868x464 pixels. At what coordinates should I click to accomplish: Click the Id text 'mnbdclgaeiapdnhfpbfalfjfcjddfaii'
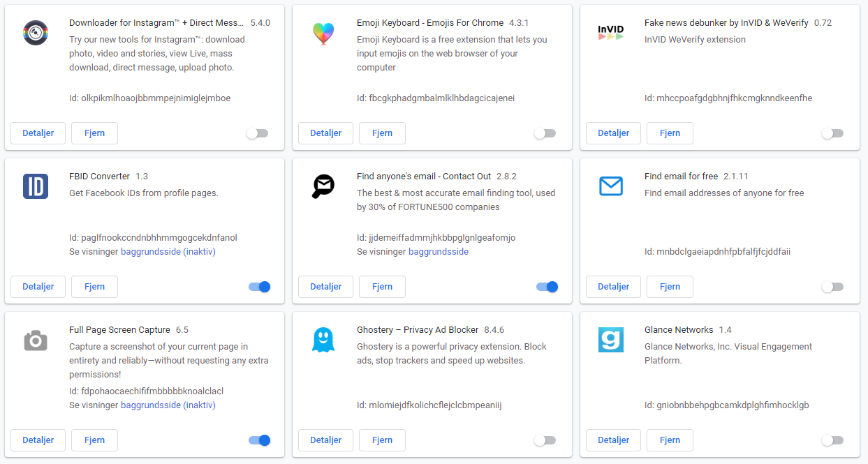pyautogui.click(x=723, y=252)
